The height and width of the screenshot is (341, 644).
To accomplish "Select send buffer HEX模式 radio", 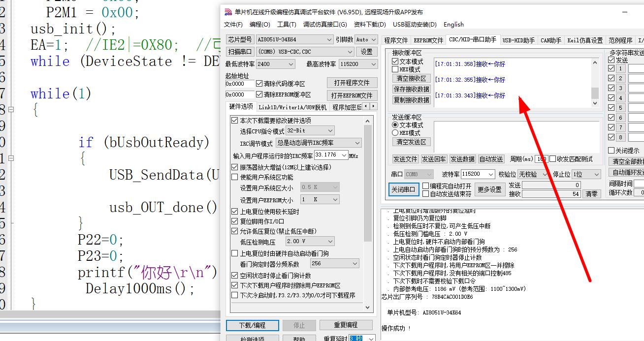I will coord(395,133).
